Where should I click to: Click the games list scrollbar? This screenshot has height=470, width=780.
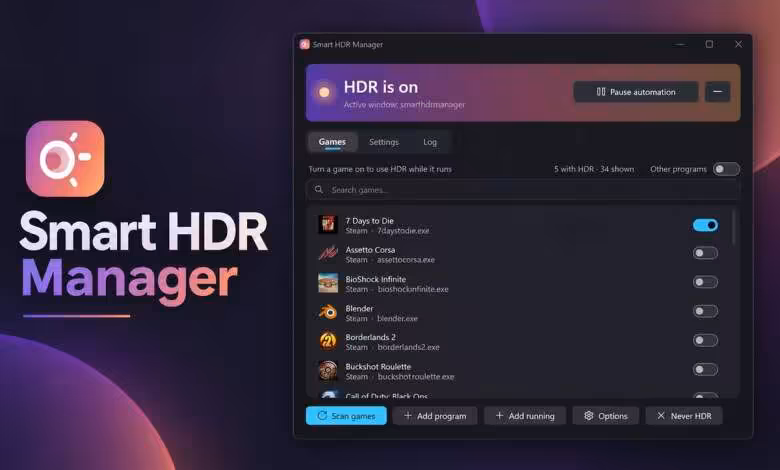pos(733,227)
